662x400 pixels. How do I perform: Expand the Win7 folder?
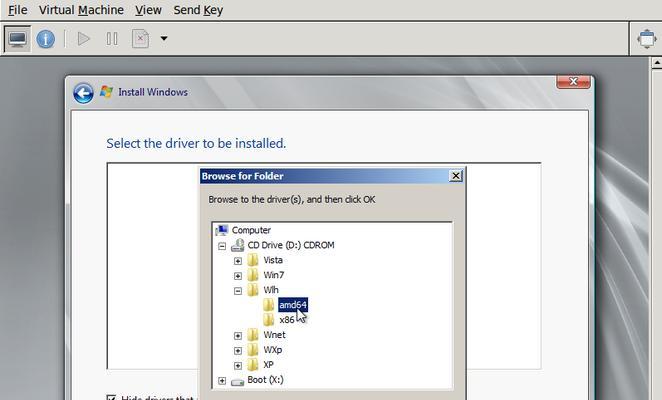tap(238, 276)
